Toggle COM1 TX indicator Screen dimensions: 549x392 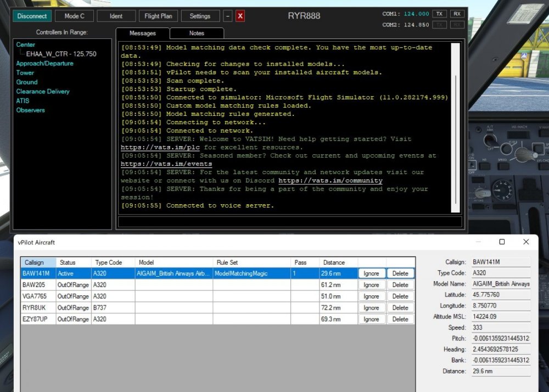pyautogui.click(x=439, y=14)
